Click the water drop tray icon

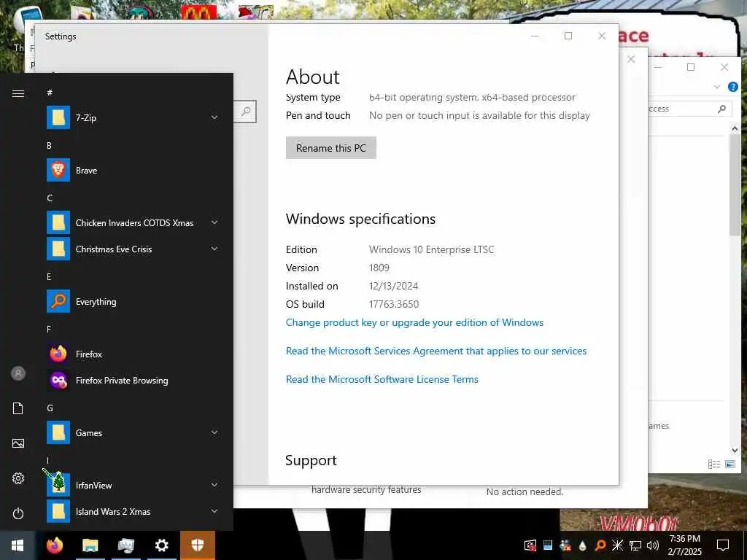(583, 545)
